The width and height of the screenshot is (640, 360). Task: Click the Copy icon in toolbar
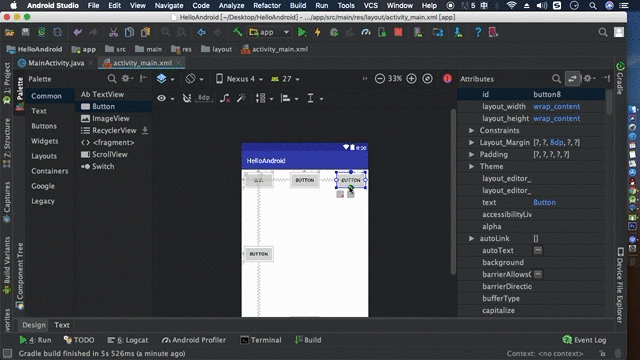[x=129, y=32]
